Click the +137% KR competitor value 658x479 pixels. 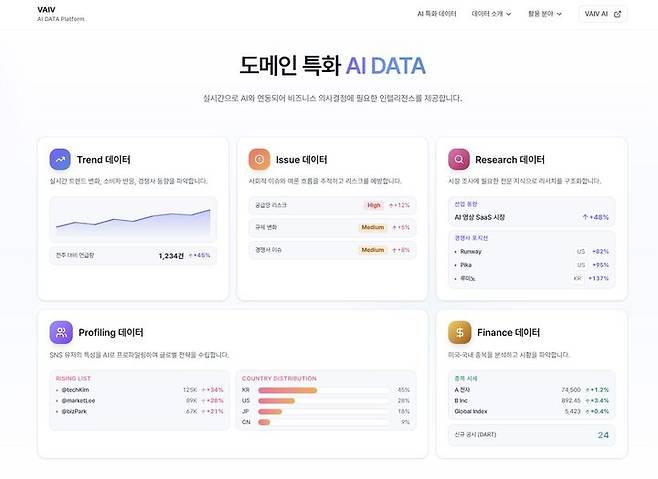(x=598, y=278)
